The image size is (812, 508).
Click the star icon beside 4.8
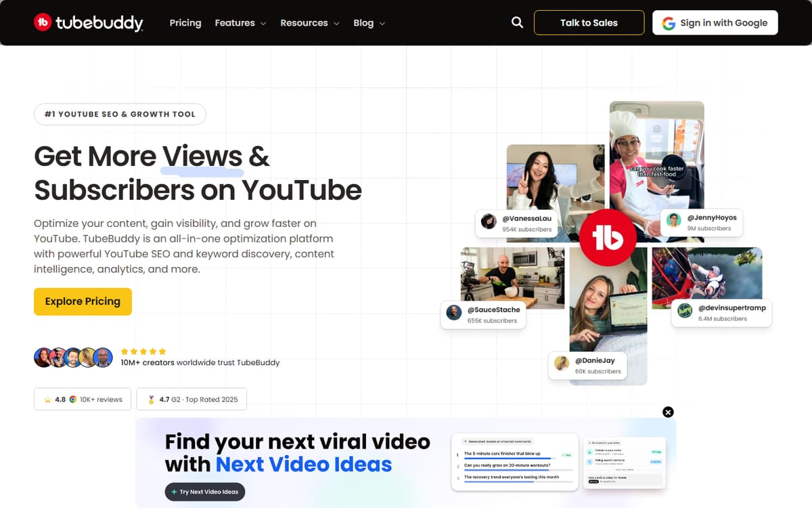[x=48, y=400]
